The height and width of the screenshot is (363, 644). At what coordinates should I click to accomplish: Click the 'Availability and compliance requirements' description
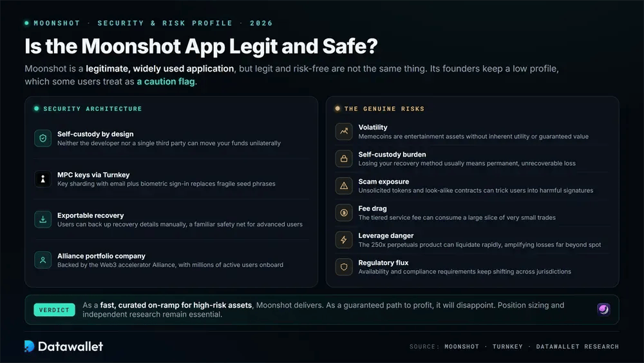464,271
